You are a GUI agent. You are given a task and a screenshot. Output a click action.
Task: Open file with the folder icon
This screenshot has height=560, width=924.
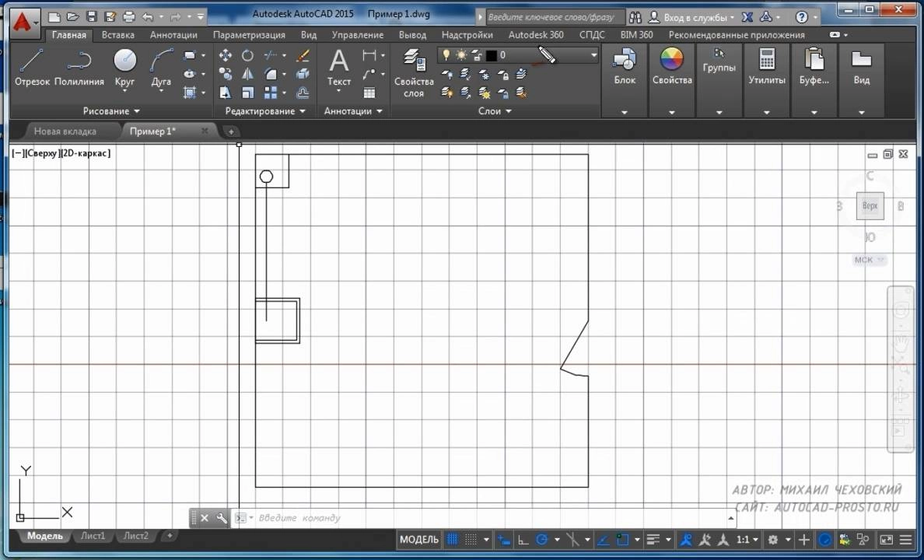click(72, 16)
